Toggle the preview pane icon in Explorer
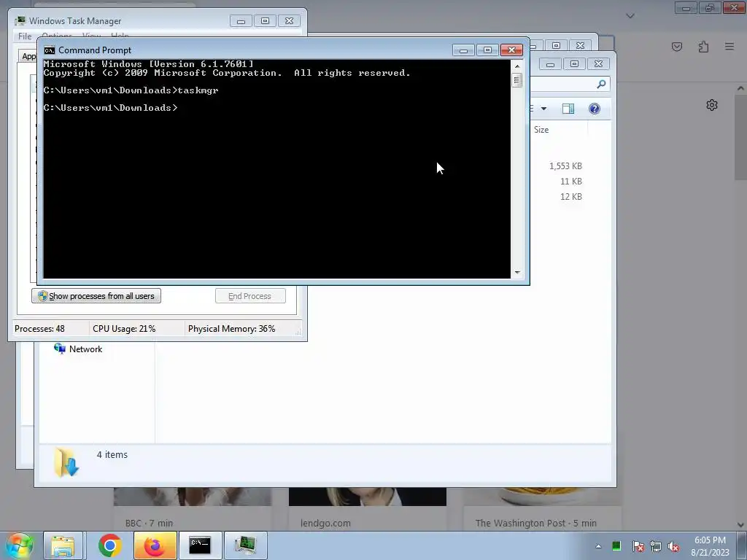 [x=568, y=109]
